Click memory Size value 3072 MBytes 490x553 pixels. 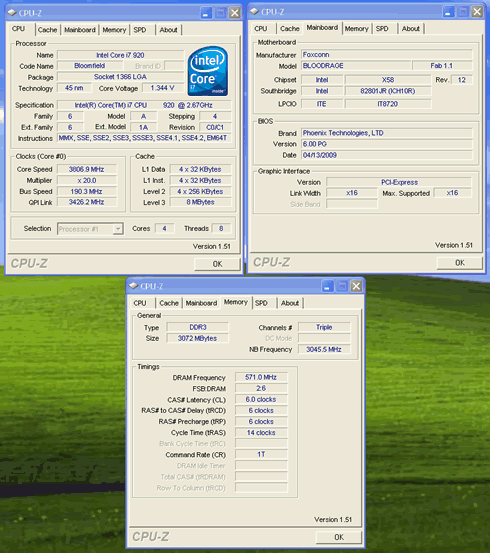point(198,338)
